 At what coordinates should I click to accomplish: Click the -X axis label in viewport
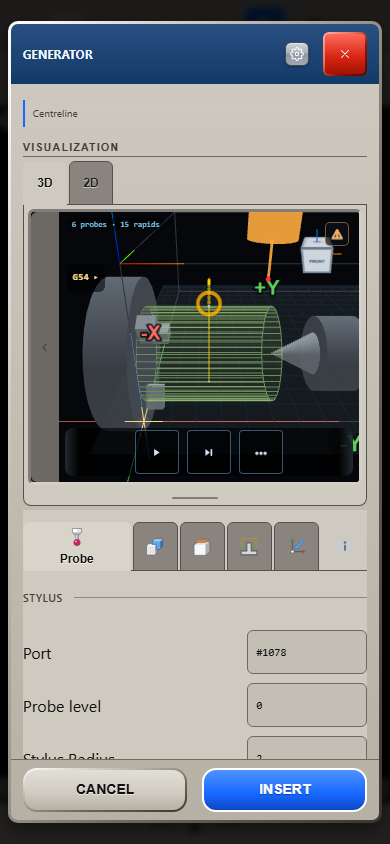(x=151, y=333)
